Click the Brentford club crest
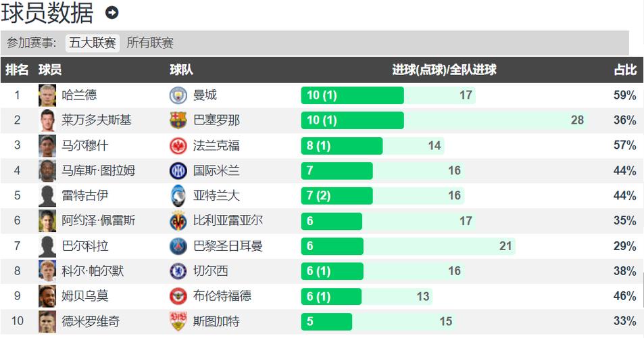This screenshot has height=338, width=644. 178,296
